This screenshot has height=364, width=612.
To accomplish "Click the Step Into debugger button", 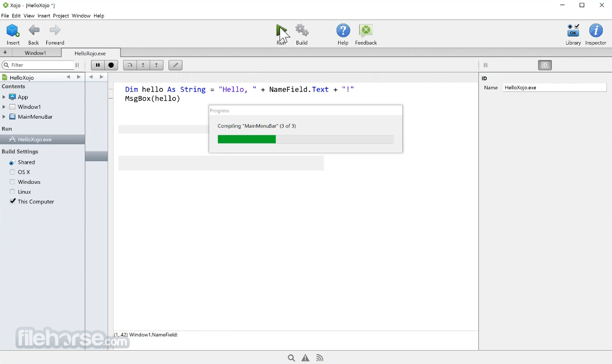I will (x=143, y=65).
